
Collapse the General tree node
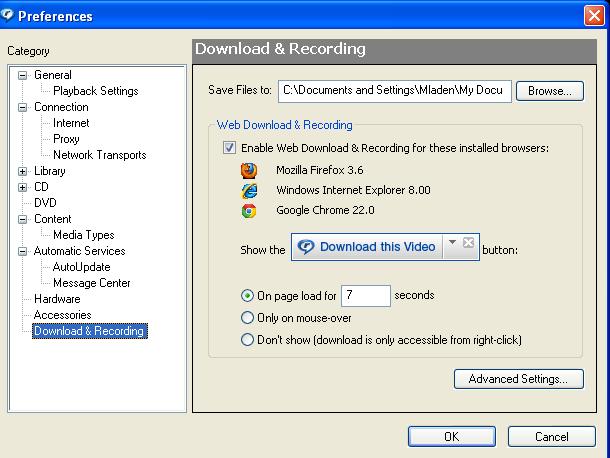click(23, 75)
